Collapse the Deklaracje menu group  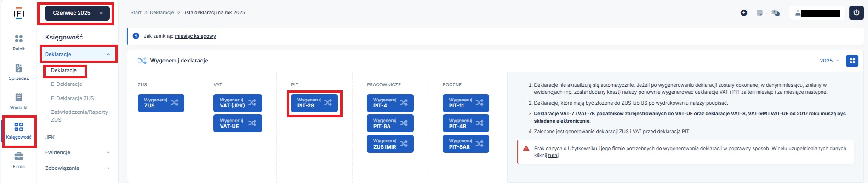point(78,54)
